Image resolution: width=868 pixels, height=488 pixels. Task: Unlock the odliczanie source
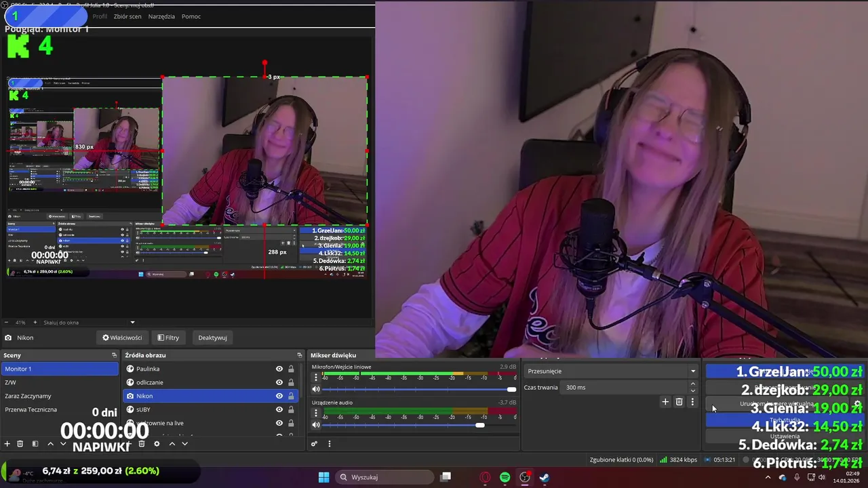pos(291,382)
